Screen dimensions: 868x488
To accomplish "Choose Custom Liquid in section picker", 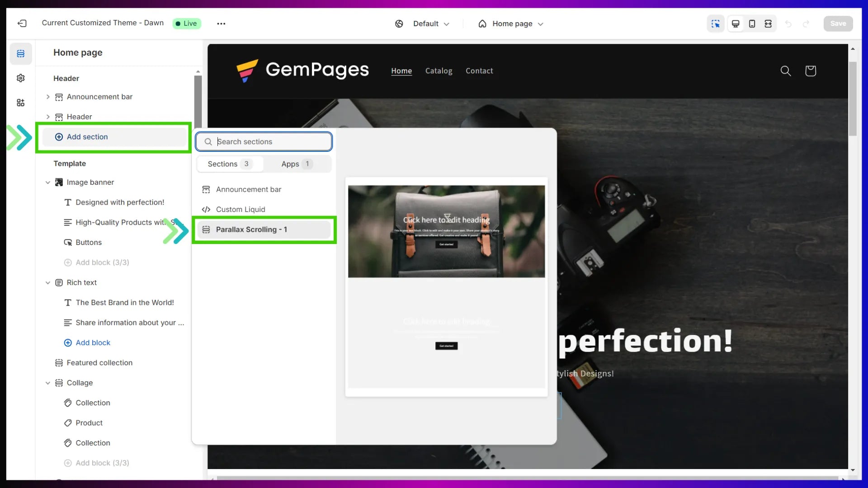I will 264,209.
